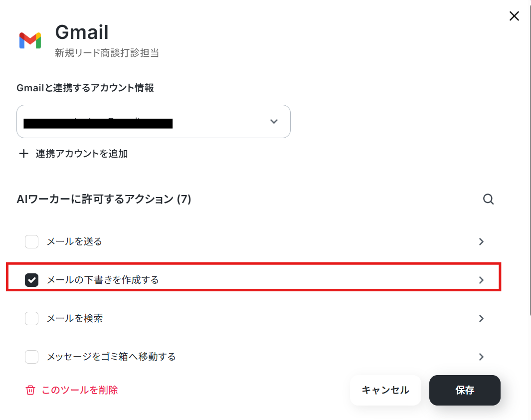This screenshot has width=531, height=420.
Task: Click the Gmail logo icon
Action: coord(30,40)
